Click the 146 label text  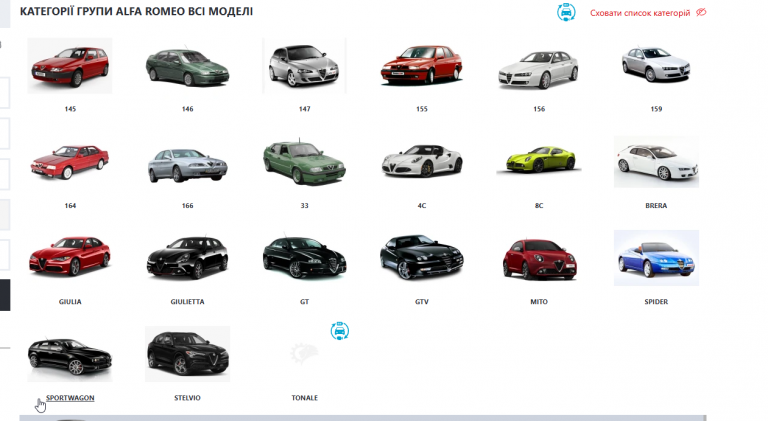coord(188,109)
